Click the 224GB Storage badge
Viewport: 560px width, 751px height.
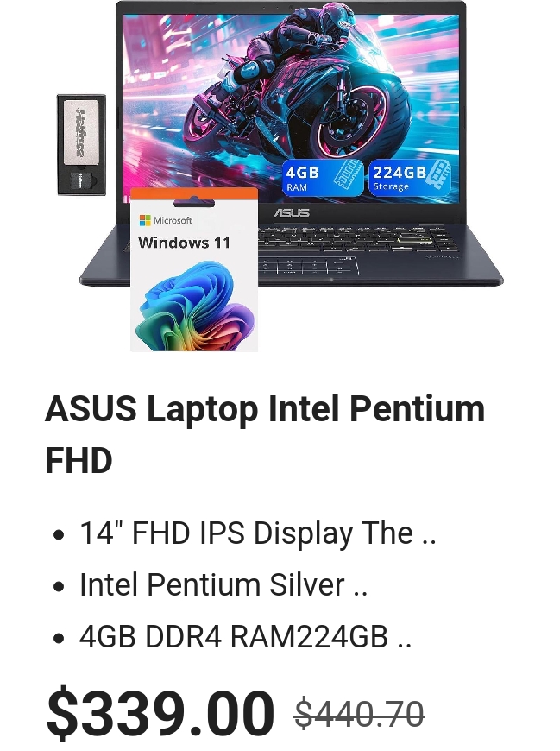410,178
